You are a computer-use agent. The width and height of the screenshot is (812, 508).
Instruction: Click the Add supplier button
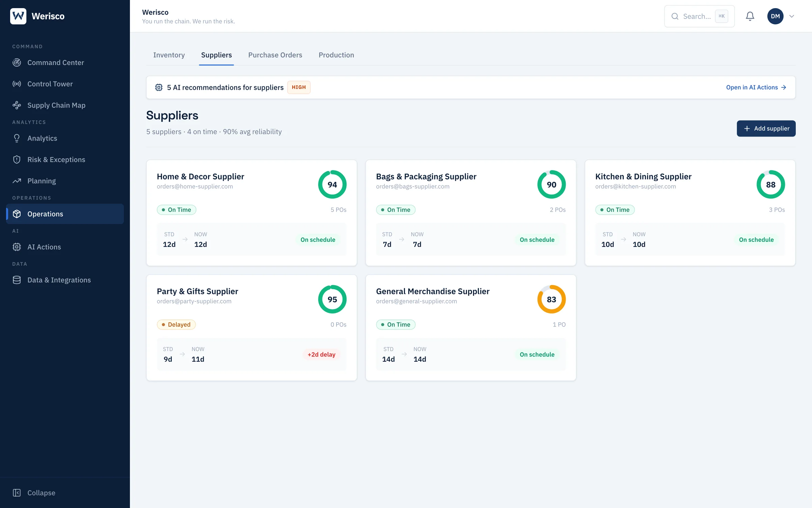pyautogui.click(x=766, y=129)
